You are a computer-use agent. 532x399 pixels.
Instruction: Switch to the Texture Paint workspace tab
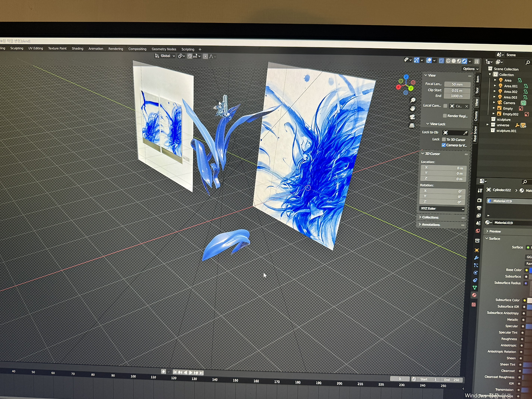[x=57, y=48]
